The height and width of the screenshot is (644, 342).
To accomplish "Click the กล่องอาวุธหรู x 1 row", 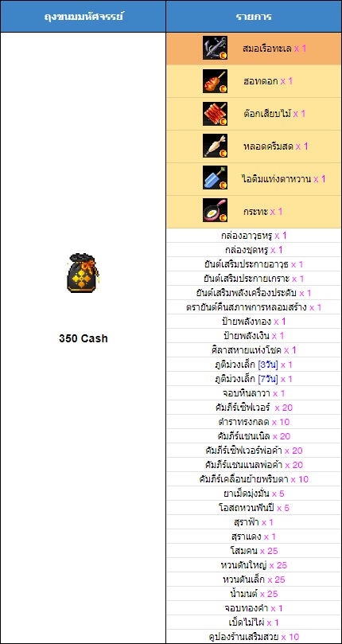I will [254, 236].
